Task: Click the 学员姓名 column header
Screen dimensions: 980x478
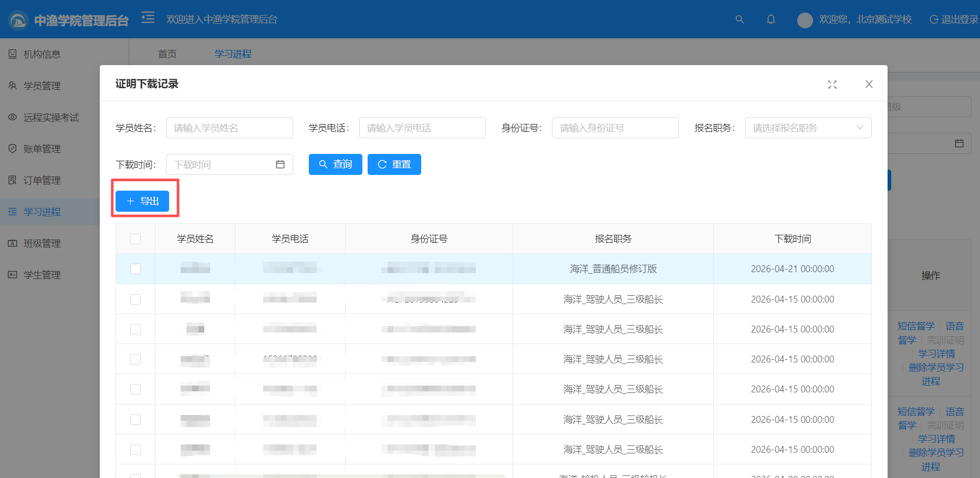Action: [x=195, y=239]
